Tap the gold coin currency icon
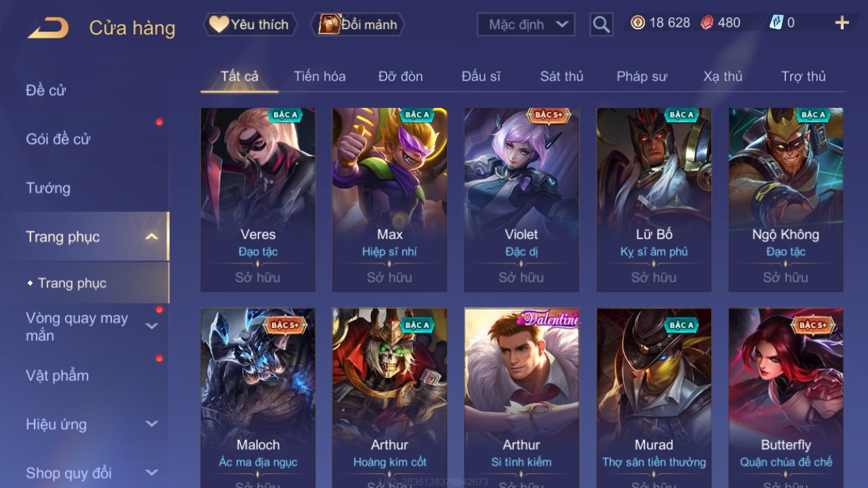 coord(638,23)
